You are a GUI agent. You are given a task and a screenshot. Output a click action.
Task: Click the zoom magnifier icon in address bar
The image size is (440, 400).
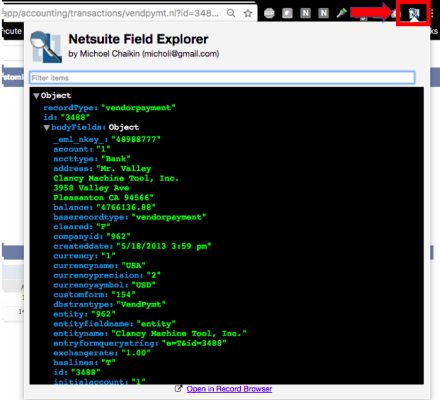point(231,13)
